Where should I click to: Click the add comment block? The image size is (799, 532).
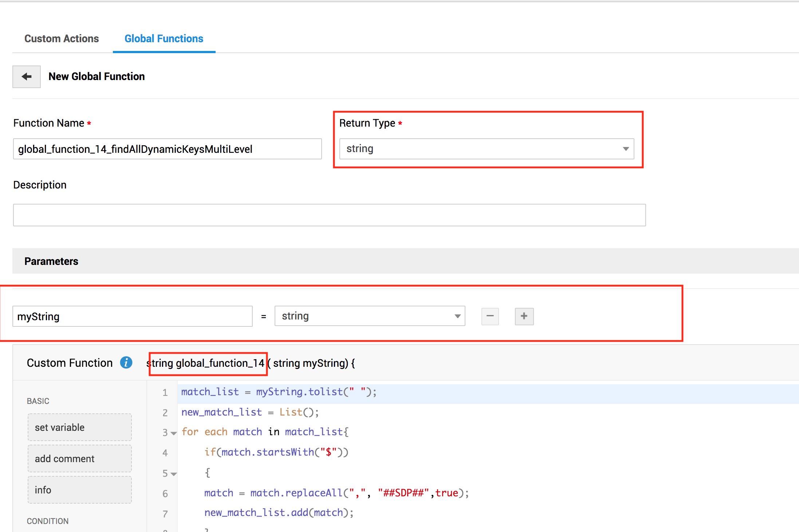point(79,458)
